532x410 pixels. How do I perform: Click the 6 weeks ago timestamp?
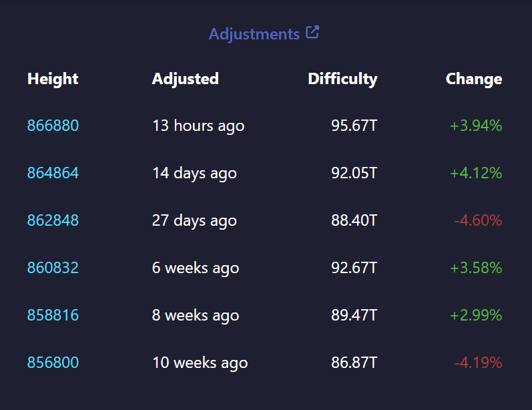point(196,268)
